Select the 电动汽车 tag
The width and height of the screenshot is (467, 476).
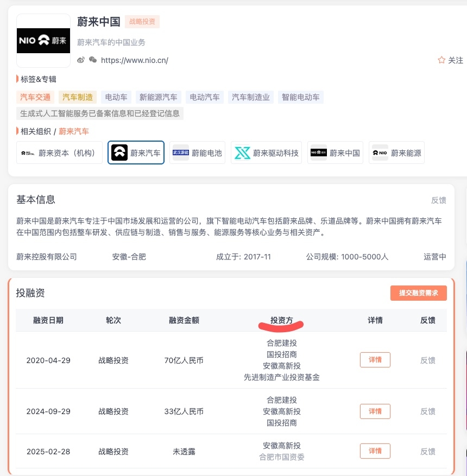(205, 97)
